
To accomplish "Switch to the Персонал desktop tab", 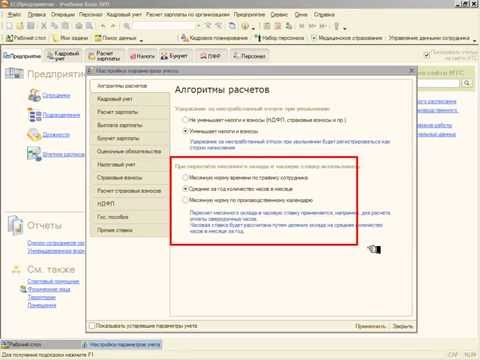I will click(250, 56).
